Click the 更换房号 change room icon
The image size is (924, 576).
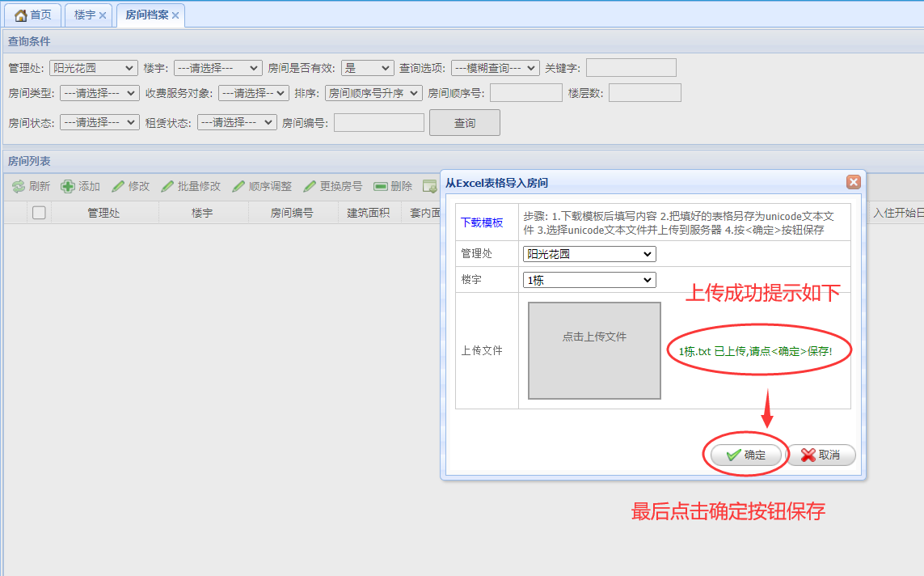point(310,186)
